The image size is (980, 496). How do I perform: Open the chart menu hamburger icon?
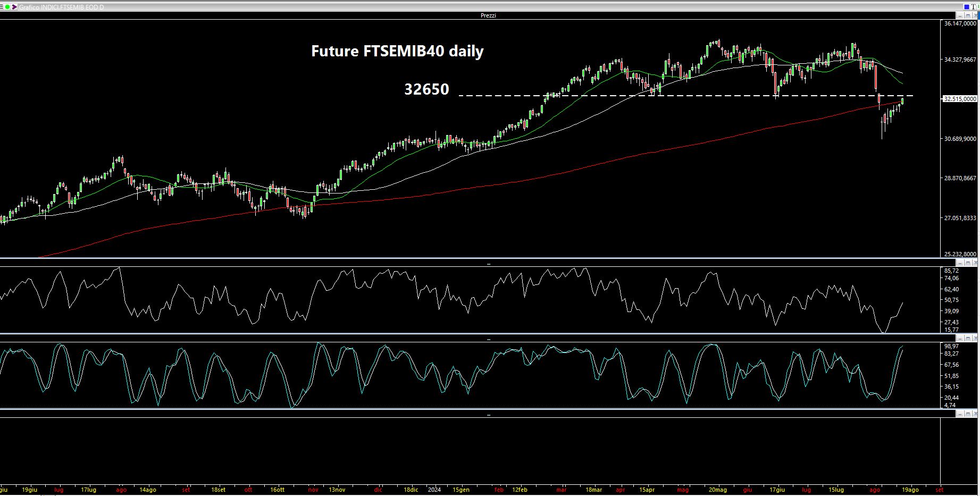click(x=2, y=7)
